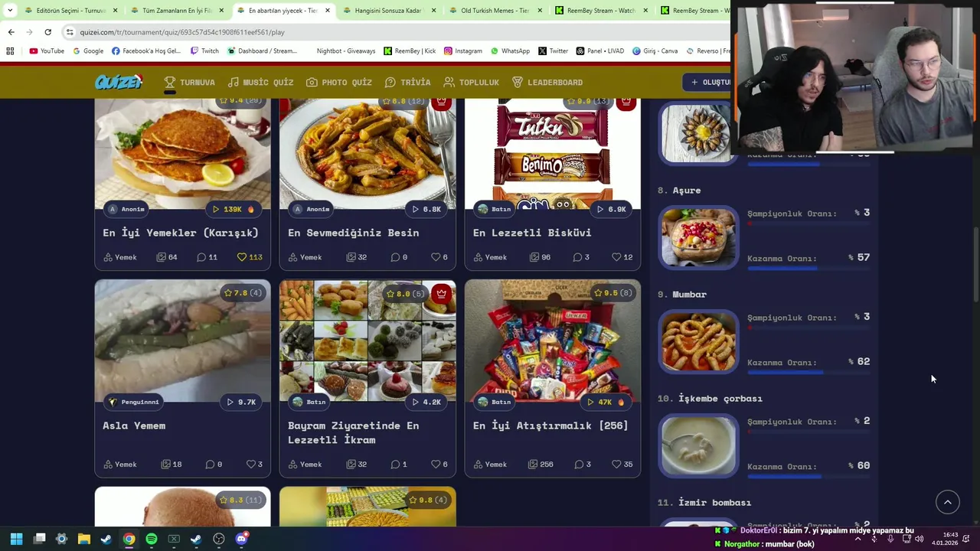980x551 pixels.
Task: Open the Quizei logo home link
Action: (119, 82)
